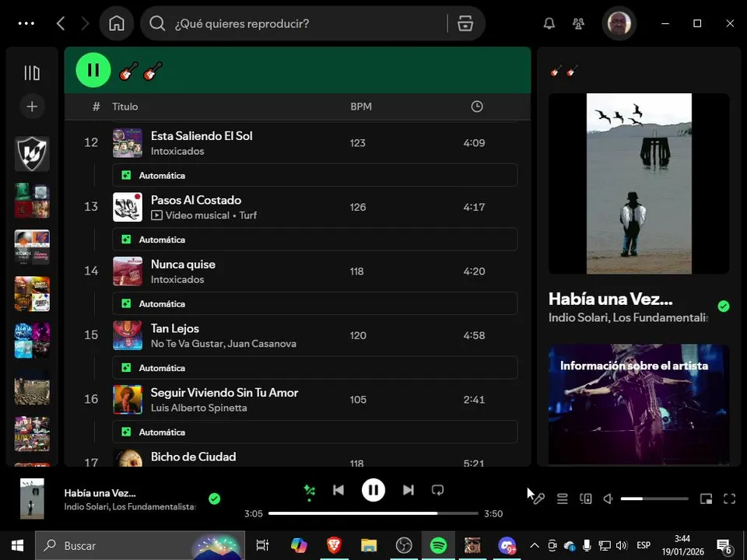
Task: Adjust the volume slider
Action: coord(654,499)
